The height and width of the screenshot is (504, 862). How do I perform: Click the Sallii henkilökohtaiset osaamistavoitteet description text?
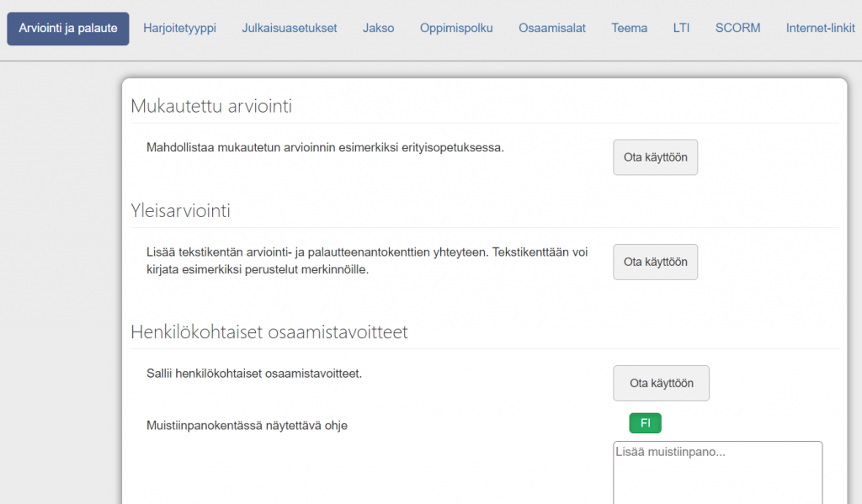254,374
